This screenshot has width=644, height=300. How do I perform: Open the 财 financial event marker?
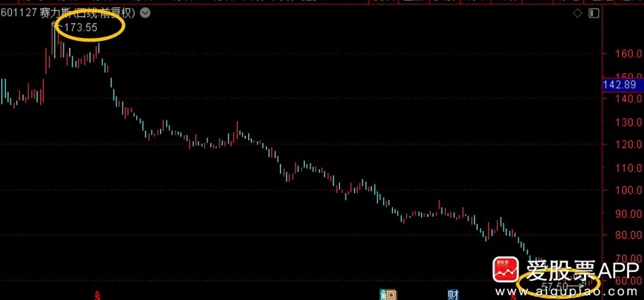454,294
